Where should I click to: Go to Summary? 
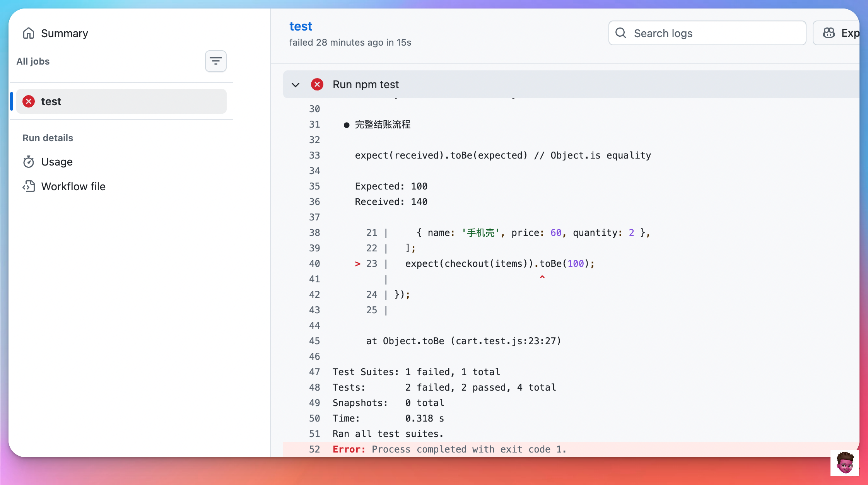point(65,33)
